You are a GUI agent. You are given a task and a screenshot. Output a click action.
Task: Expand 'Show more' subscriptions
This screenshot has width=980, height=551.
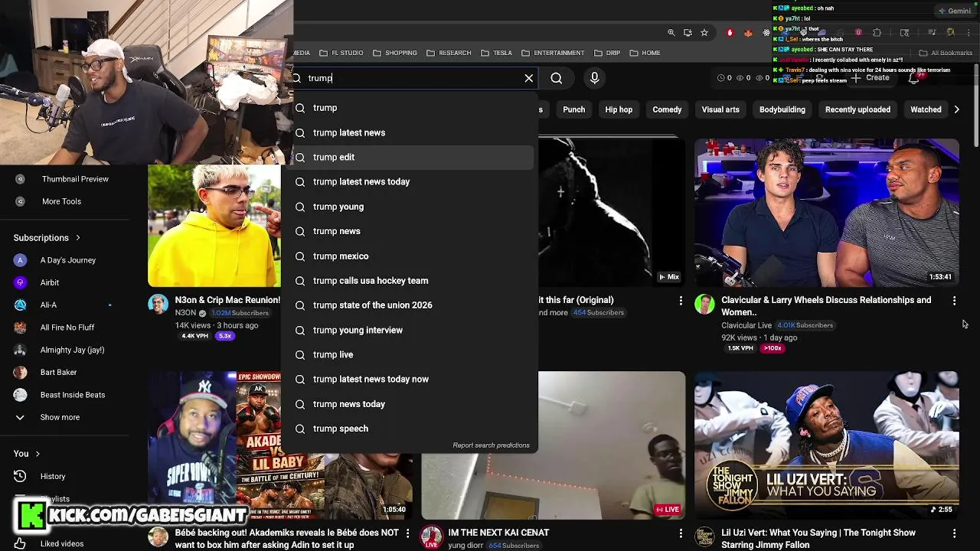tap(60, 417)
